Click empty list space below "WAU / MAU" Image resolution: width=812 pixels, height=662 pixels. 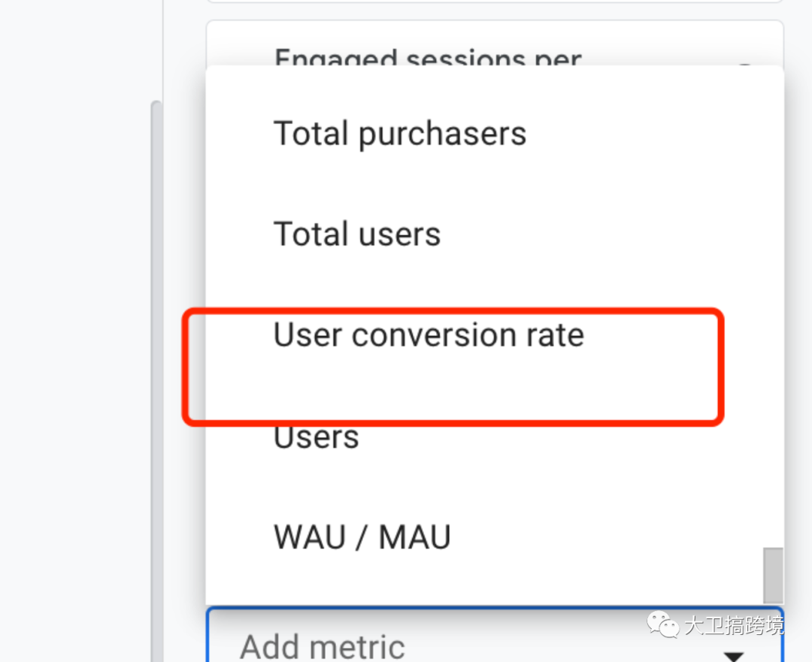tap(481, 582)
